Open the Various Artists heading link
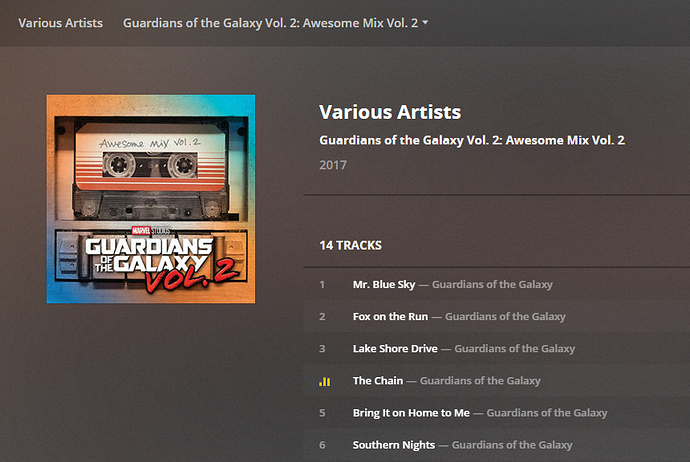The width and height of the screenshot is (690, 462). 390,112
